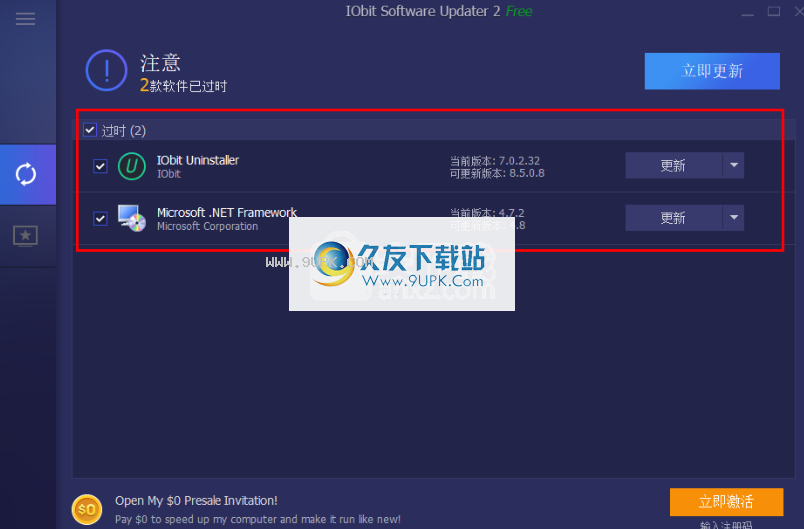Click 更新 button for Microsoft .NET Framework

click(x=674, y=217)
